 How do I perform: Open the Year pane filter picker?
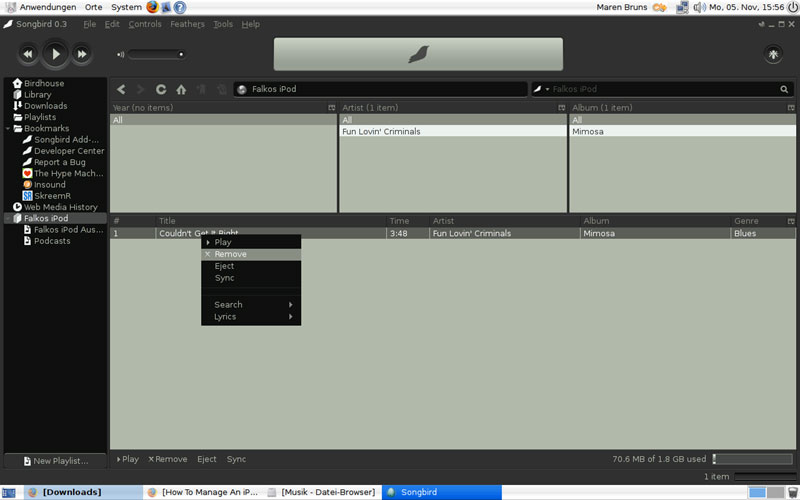[x=332, y=108]
